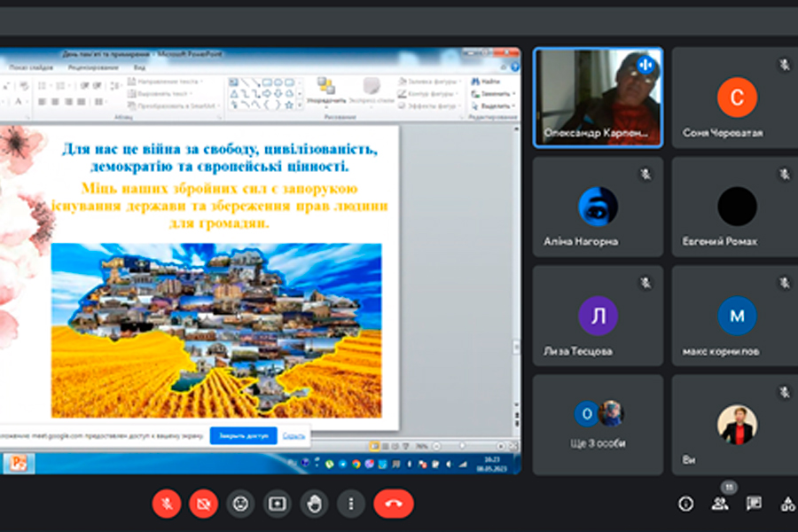
Task: Click the Скрыть link in sharing bar
Action: pyautogui.click(x=293, y=435)
